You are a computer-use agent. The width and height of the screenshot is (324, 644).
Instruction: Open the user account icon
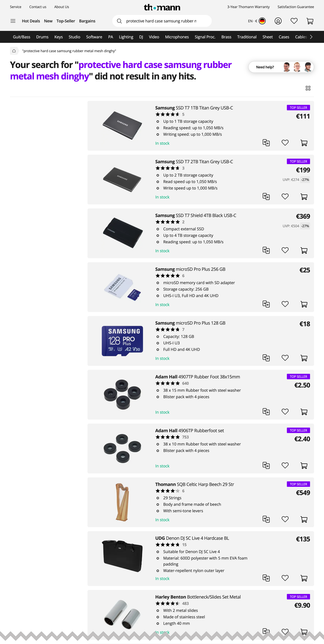278,21
